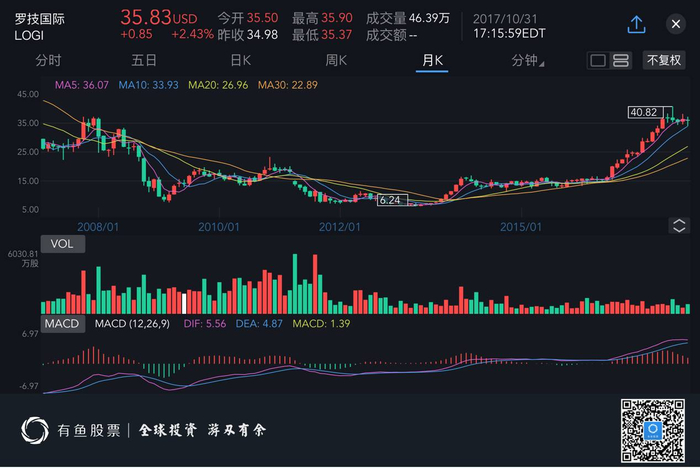Expand the chart with the double-chevron icon
Image resolution: width=700 pixels, height=468 pixels.
679,225
